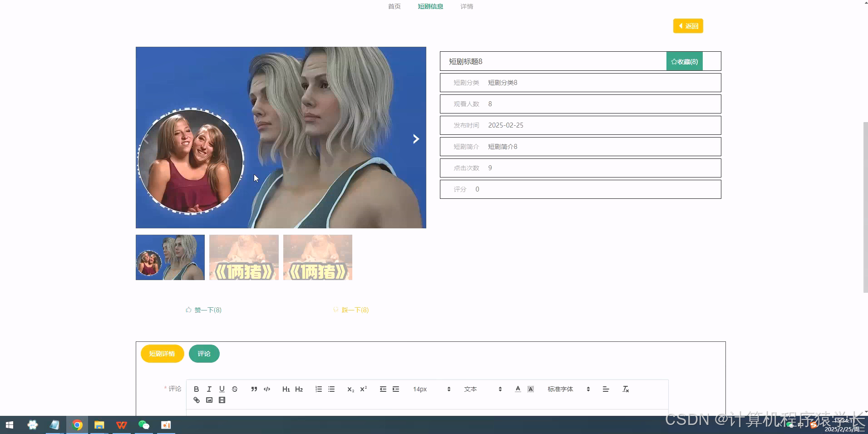The width and height of the screenshot is (868, 434).
Task: Toggle underline formatting
Action: coord(222,389)
